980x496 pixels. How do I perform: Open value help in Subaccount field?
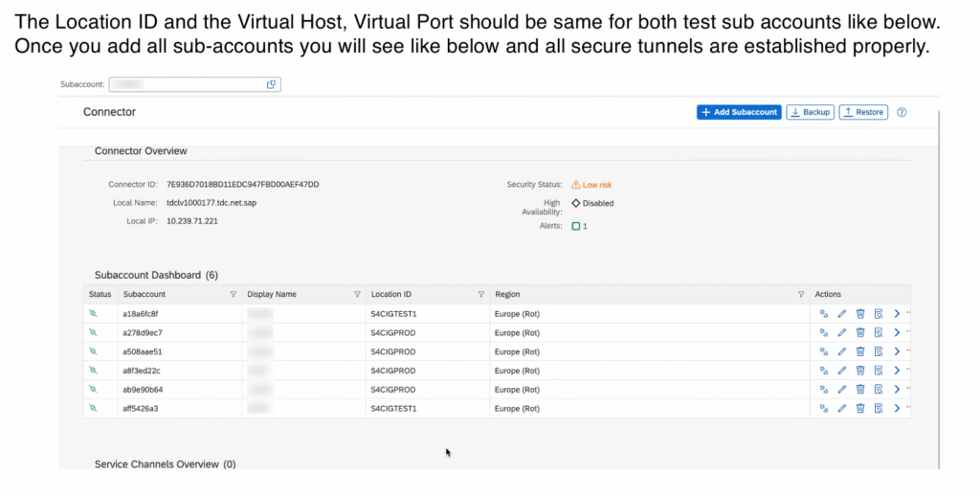(x=272, y=84)
